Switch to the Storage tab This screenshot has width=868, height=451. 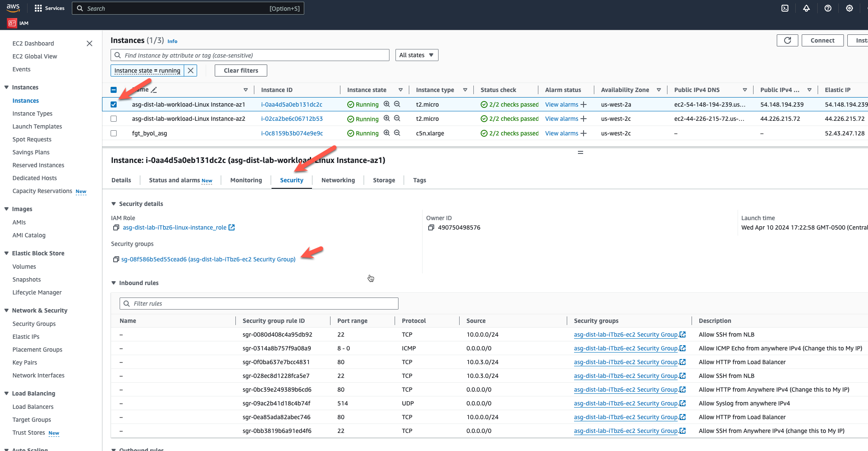[384, 180]
